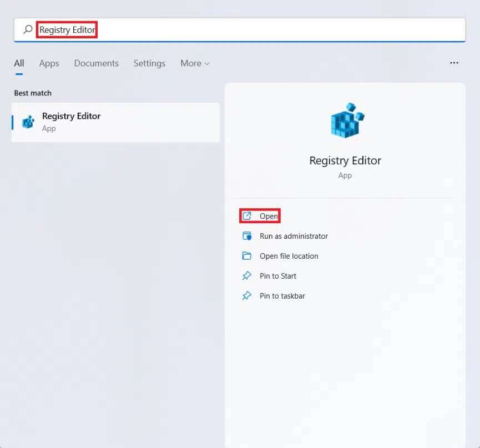Click the search magnifier icon
The width and height of the screenshot is (480, 448).
(28, 29)
